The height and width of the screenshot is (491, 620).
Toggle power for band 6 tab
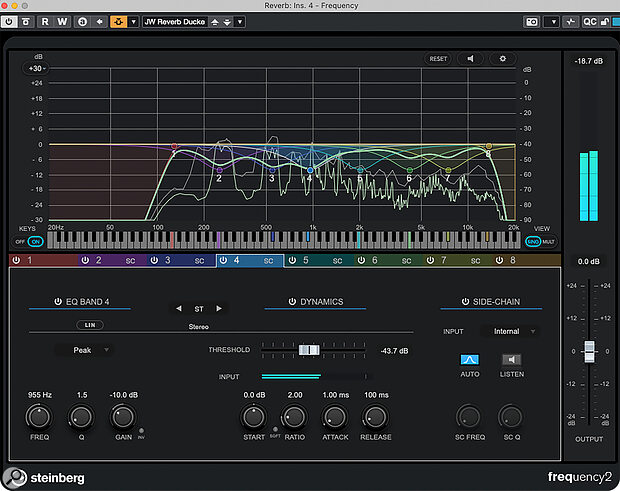pos(361,260)
